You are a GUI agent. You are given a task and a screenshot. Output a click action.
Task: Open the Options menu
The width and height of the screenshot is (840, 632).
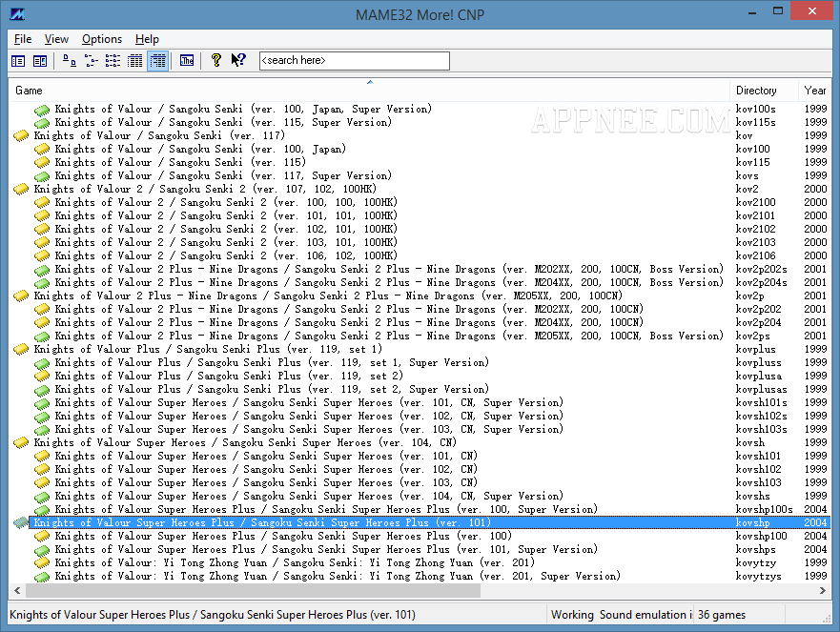click(x=102, y=39)
